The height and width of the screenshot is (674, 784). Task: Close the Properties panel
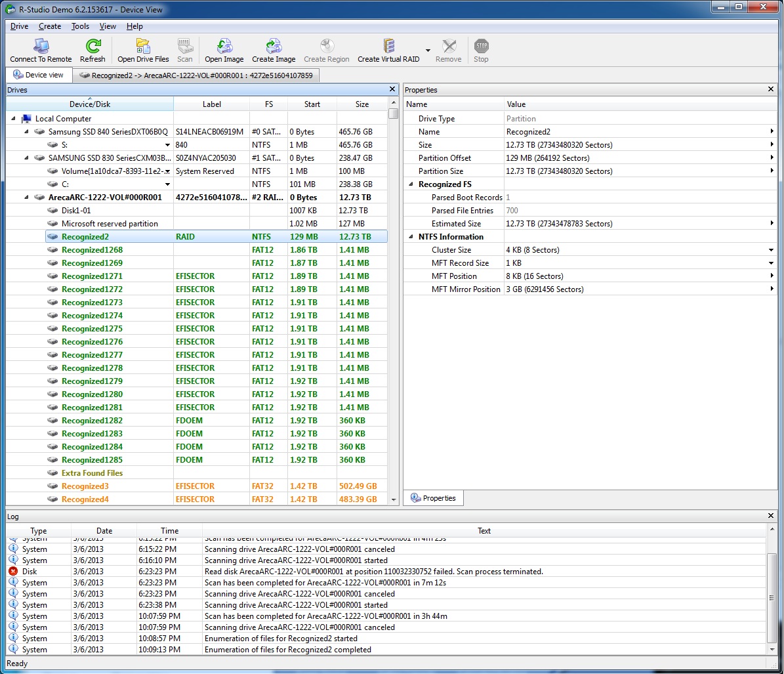tap(770, 89)
